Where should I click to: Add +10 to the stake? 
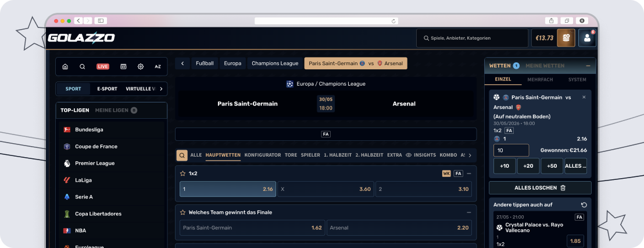[x=505, y=166]
